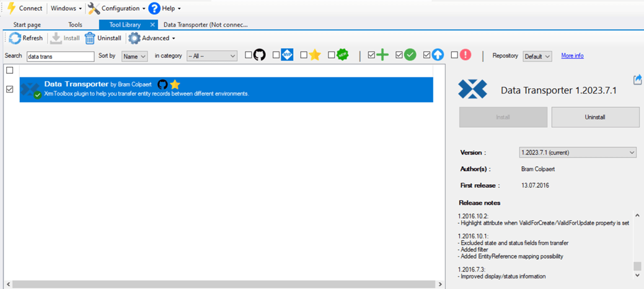
Task: Uncheck the Data Transporter row checkbox
Action: [x=9, y=89]
